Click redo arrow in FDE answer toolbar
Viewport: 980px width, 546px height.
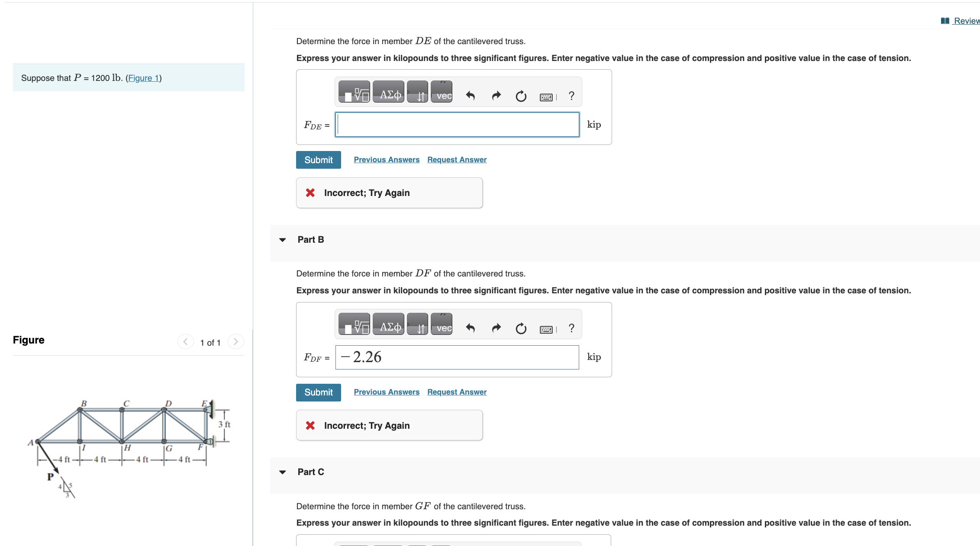tap(496, 96)
